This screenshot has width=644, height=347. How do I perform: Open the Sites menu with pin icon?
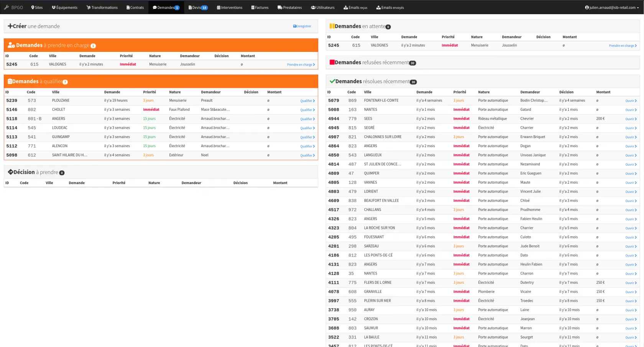[x=37, y=7]
